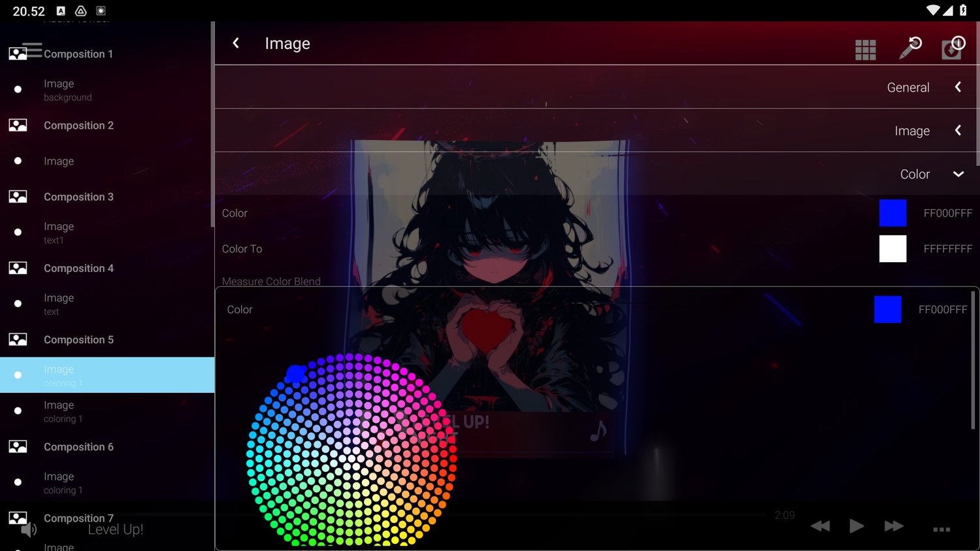Open the hamburger menu in the layer list
The image size is (980, 551).
tap(32, 50)
